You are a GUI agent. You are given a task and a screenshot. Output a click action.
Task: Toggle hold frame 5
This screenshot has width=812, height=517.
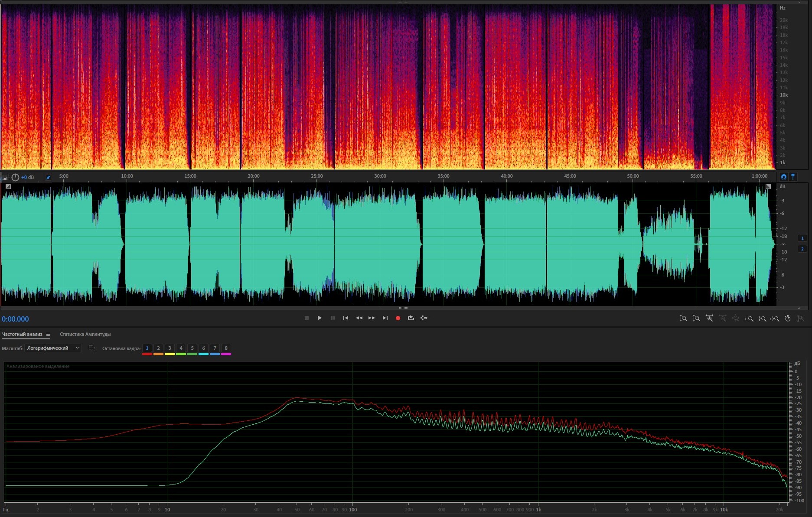[192, 348]
